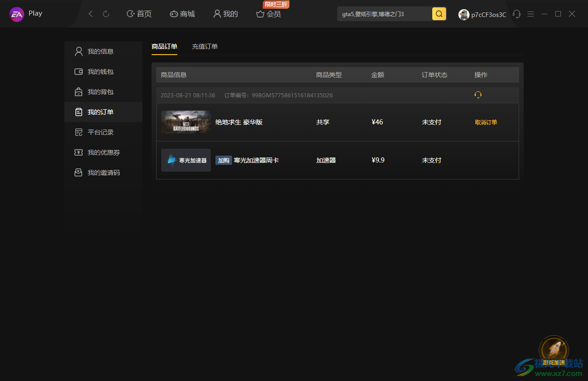The height and width of the screenshot is (381, 588).
Task: Click product name 寒光加速器周卡
Action: pos(256,160)
